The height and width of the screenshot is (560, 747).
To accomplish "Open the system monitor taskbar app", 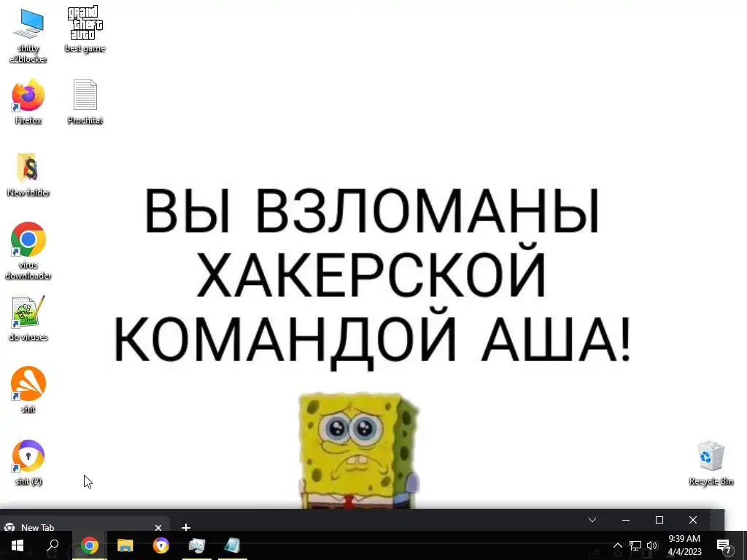I will click(197, 545).
